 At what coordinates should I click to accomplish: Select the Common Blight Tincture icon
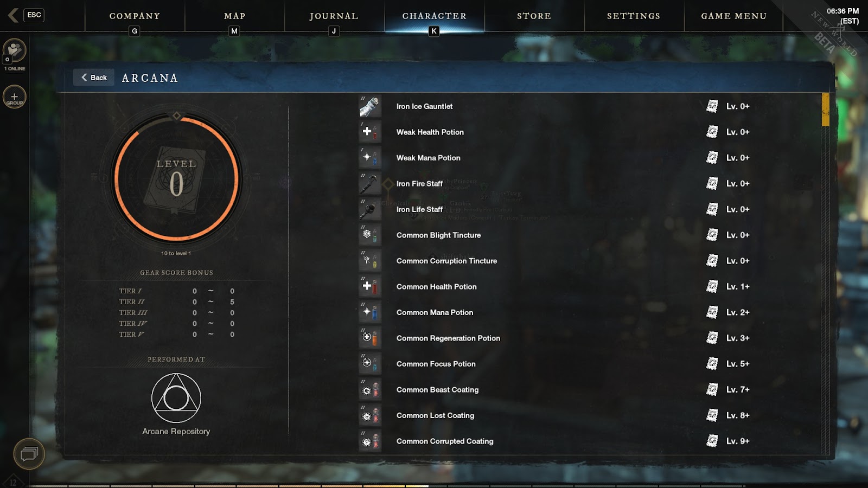coord(370,235)
